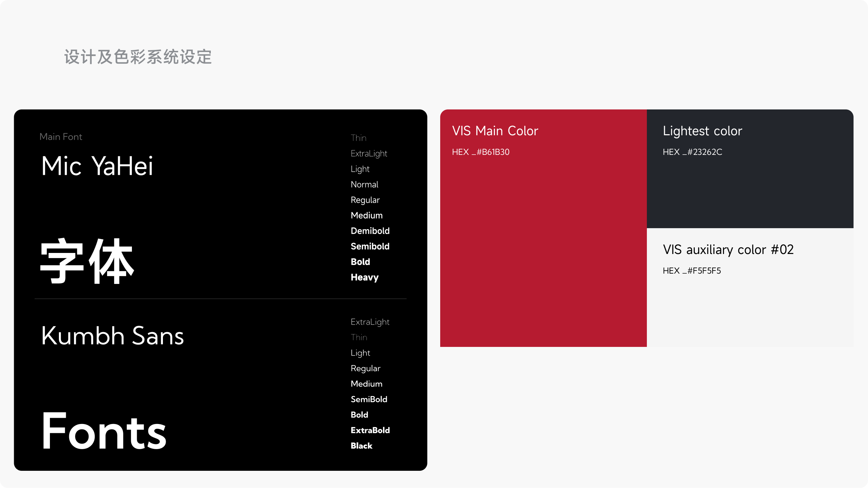Click the Kumbh Sans font name
This screenshot has height=488, width=868.
click(x=112, y=336)
